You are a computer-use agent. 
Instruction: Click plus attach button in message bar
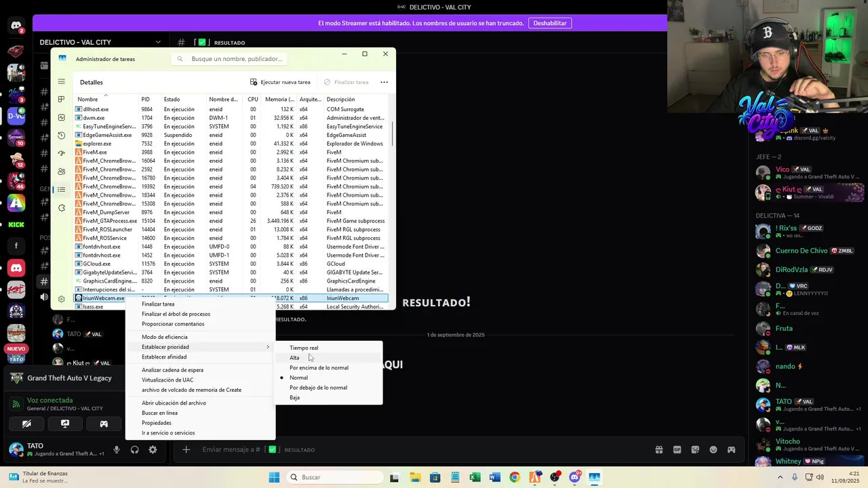click(x=186, y=449)
